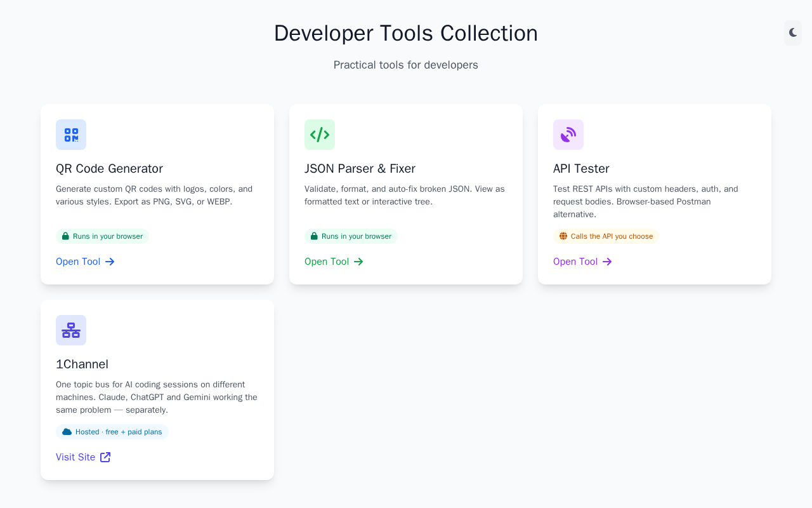The width and height of the screenshot is (812, 508).
Task: Click API Tester description paragraph
Action: tap(646, 201)
